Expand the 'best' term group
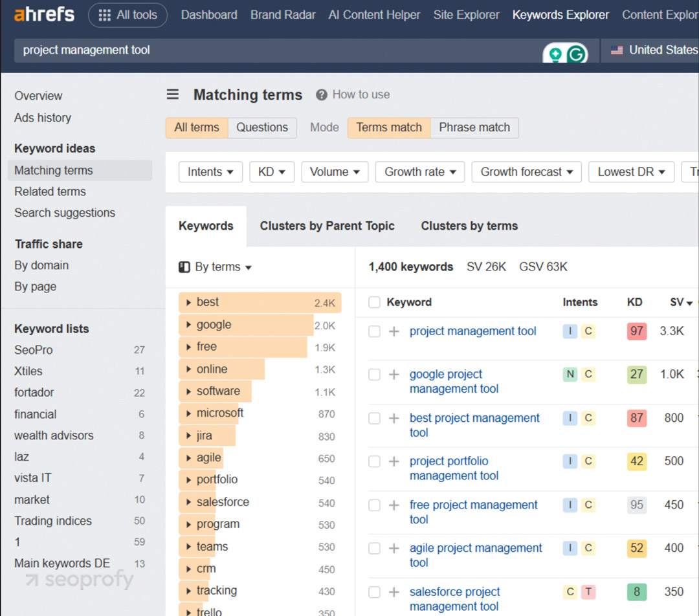The width and height of the screenshot is (699, 616). point(188,302)
